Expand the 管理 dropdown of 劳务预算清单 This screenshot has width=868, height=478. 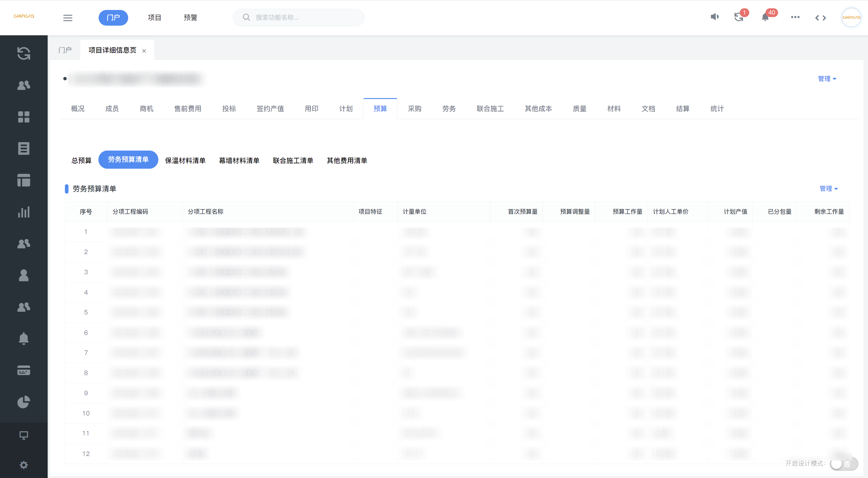828,188
